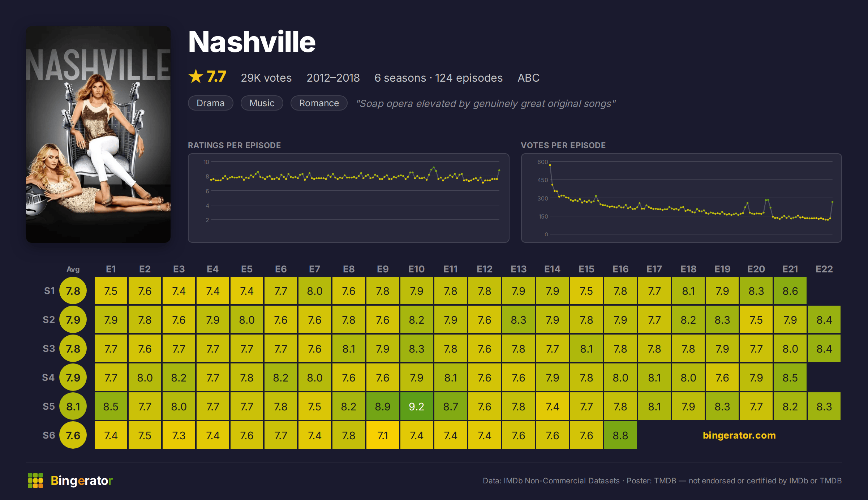Select the 7.1 rated S6 E9 cell
Image resolution: width=868 pixels, height=500 pixels.
tap(383, 435)
